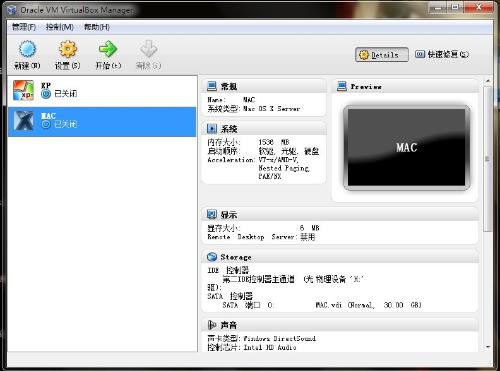The image size is (500, 371).
Task: Open the 常规 General section header
Action: tap(264, 86)
